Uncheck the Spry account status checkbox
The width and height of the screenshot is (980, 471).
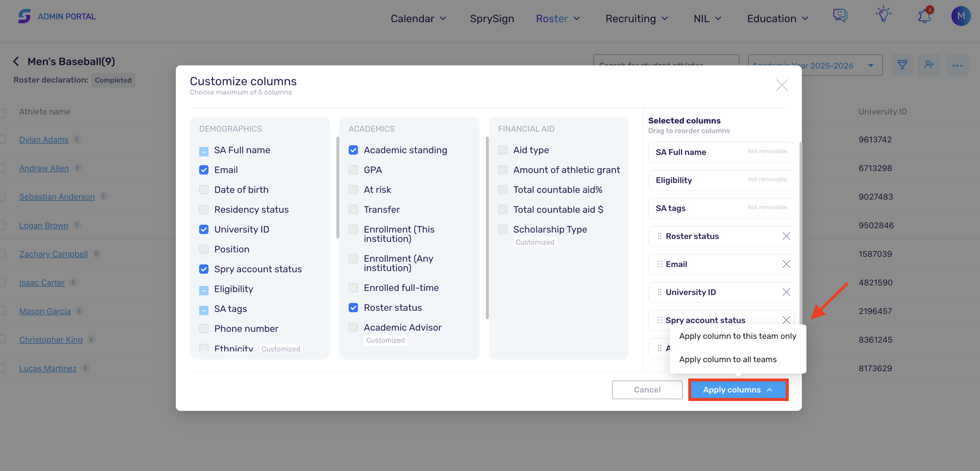click(x=204, y=269)
